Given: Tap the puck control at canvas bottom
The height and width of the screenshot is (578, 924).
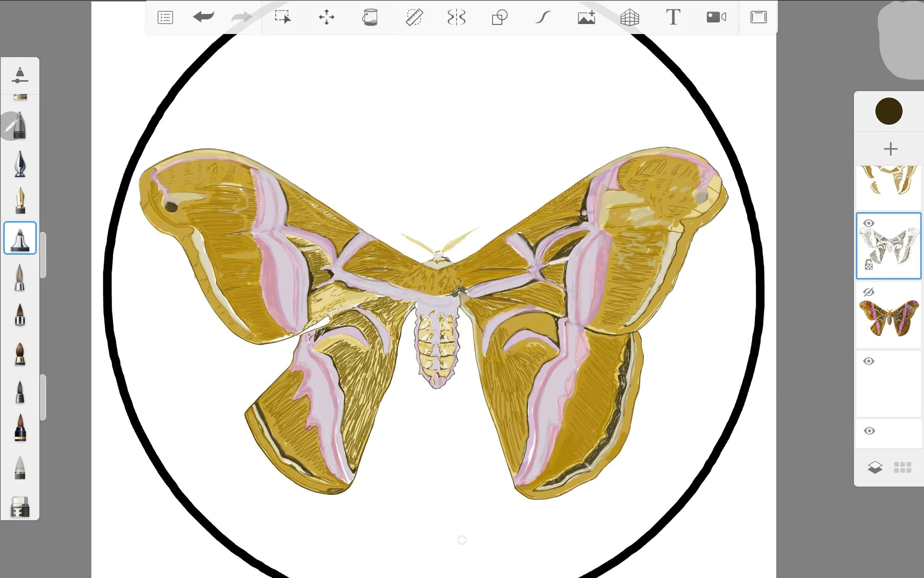Looking at the screenshot, I should (x=462, y=540).
